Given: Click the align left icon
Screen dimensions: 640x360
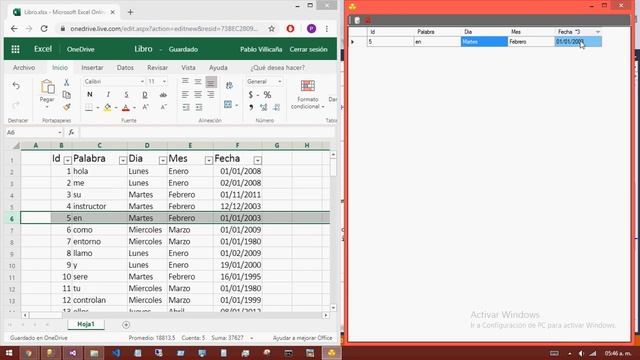Looking at the screenshot, I should coord(185,95).
